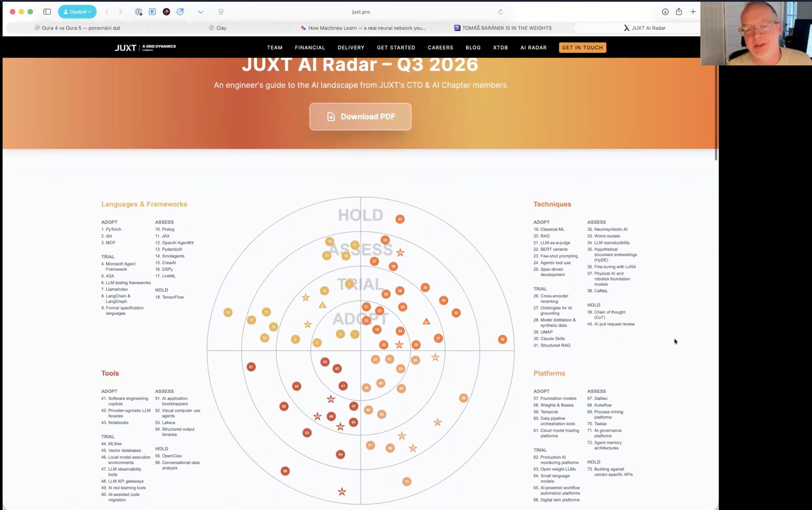Viewport: 812px width, 510px height.
Task: Click the "55. OpenClaw" list entry
Action: click(x=168, y=456)
